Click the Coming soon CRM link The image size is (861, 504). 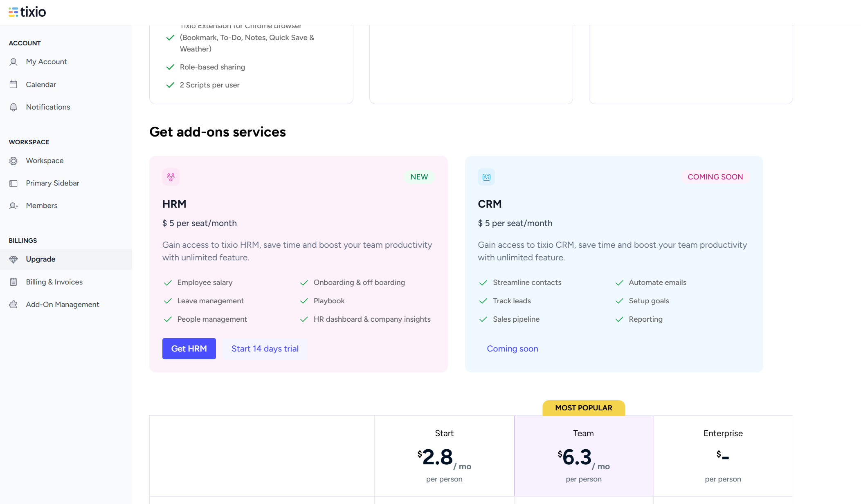513,349
